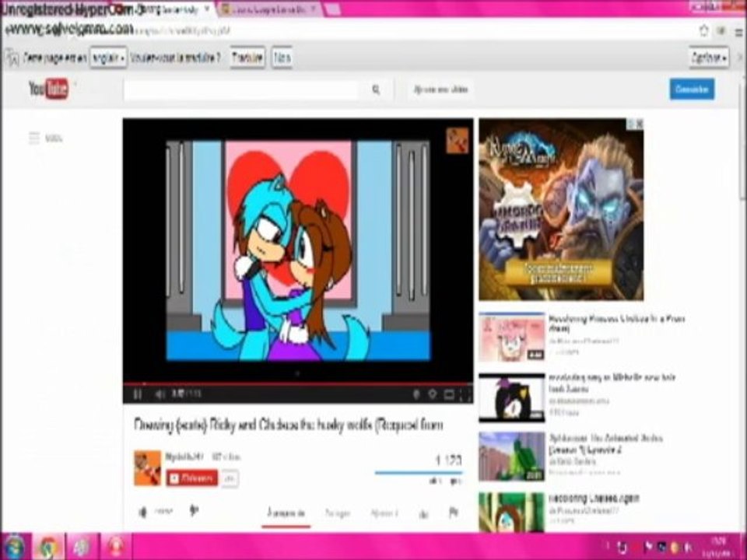The height and width of the screenshot is (560, 747).
Task: Open the black character thumbnail suggested video
Action: point(512,397)
